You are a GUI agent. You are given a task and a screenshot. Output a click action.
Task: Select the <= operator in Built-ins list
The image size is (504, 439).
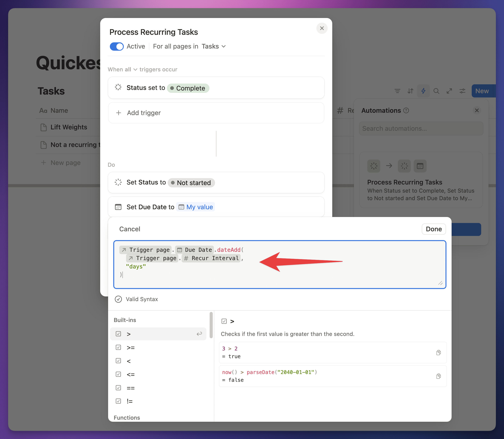pos(158,374)
